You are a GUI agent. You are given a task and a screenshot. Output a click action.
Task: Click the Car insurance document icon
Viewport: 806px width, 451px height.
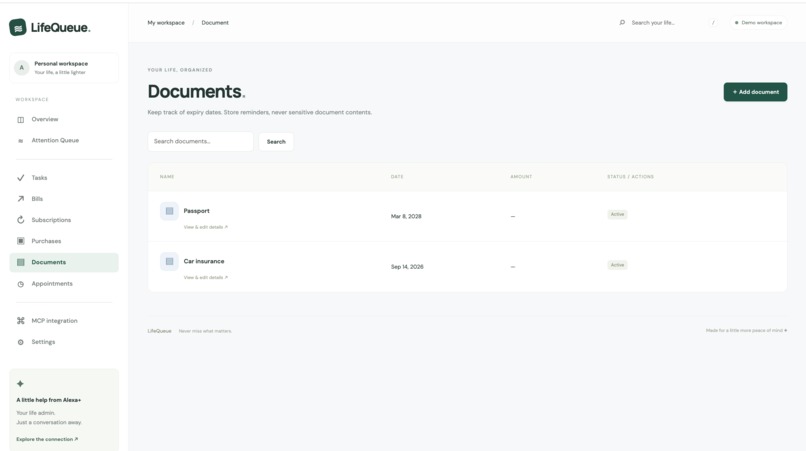tap(169, 261)
